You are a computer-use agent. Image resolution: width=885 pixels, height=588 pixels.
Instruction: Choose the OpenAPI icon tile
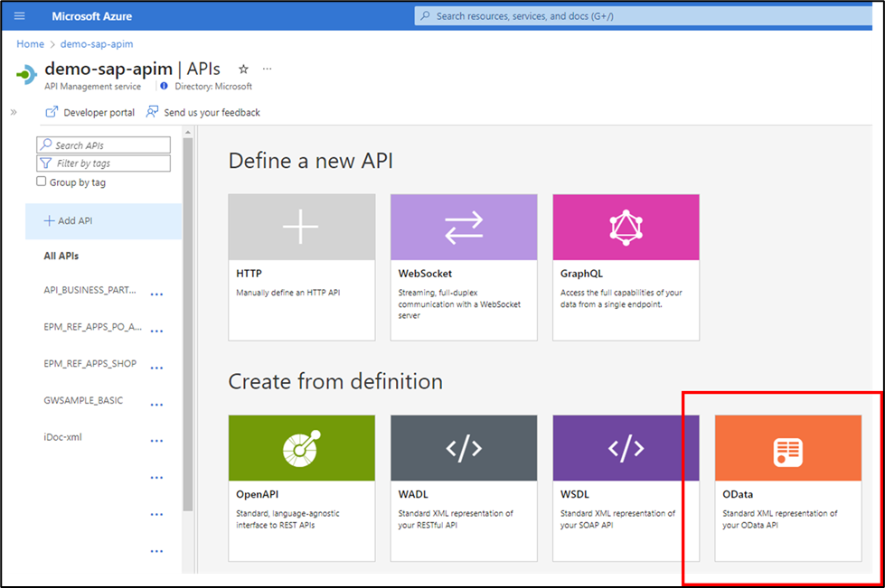pos(301,448)
